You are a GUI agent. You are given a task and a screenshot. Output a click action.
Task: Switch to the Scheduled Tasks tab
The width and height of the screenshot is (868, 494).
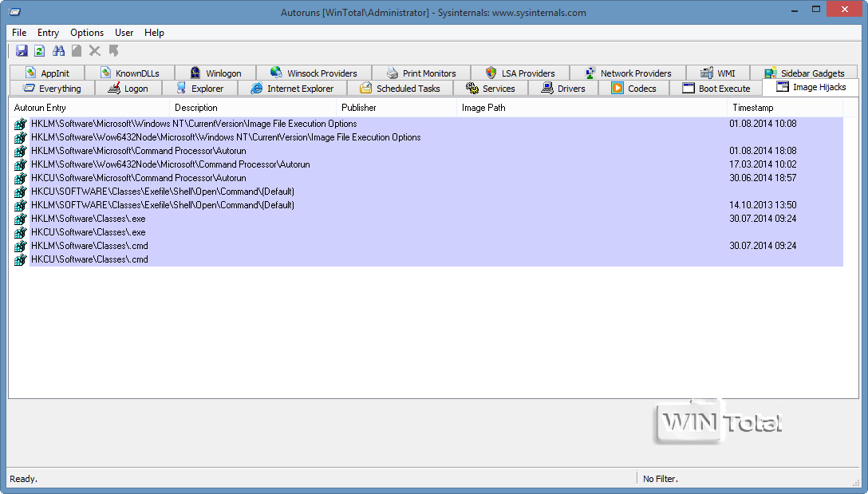click(x=400, y=88)
